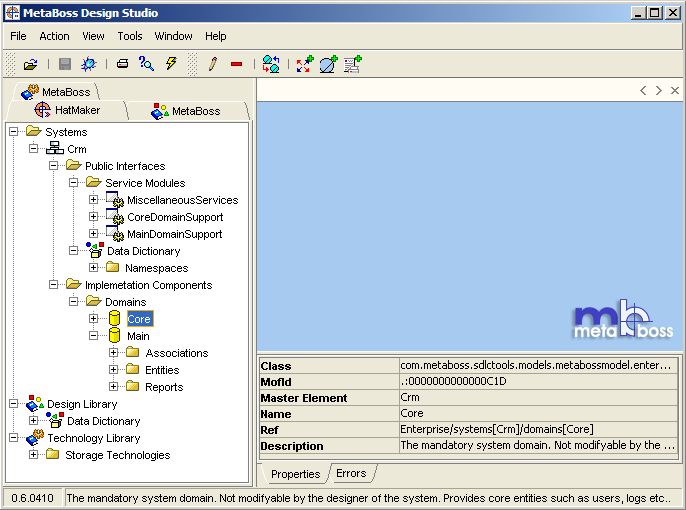Expand the Storage Technologies node
Viewport: 686px width, 510px height.
(x=33, y=454)
